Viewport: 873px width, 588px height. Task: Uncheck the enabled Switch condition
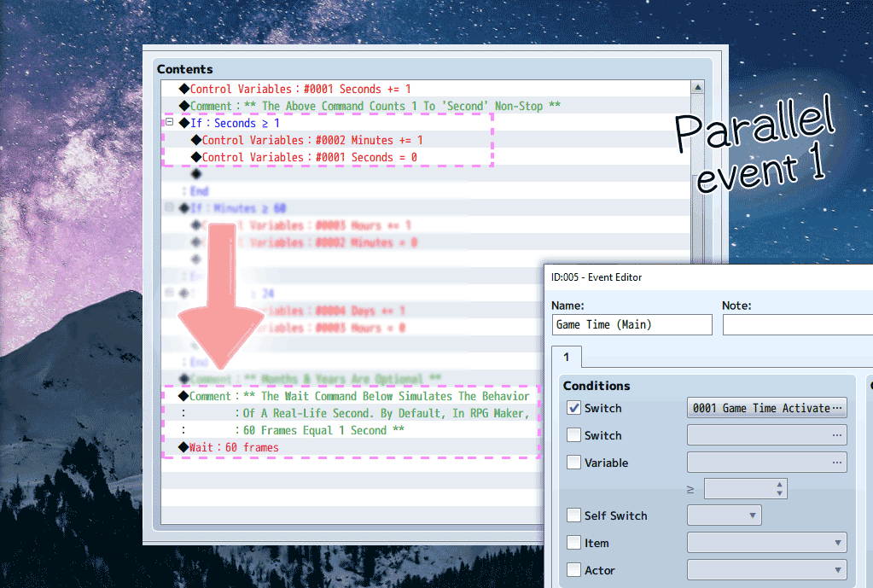574,407
